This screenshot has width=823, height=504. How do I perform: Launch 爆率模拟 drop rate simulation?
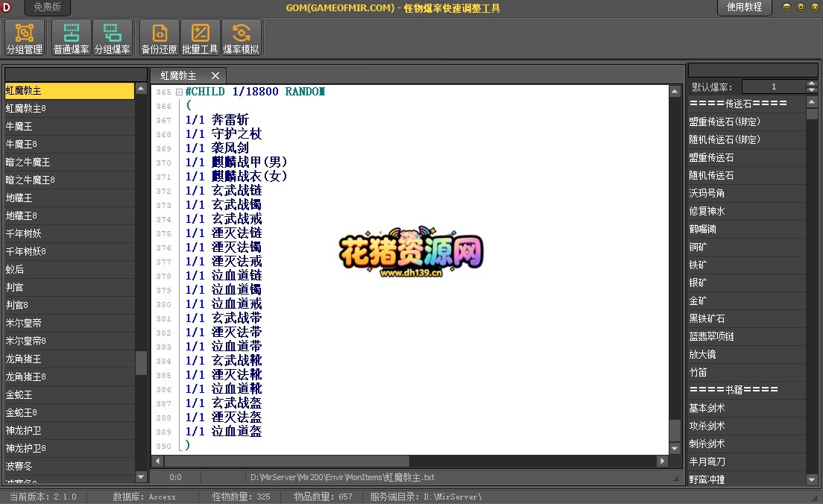[x=241, y=38]
